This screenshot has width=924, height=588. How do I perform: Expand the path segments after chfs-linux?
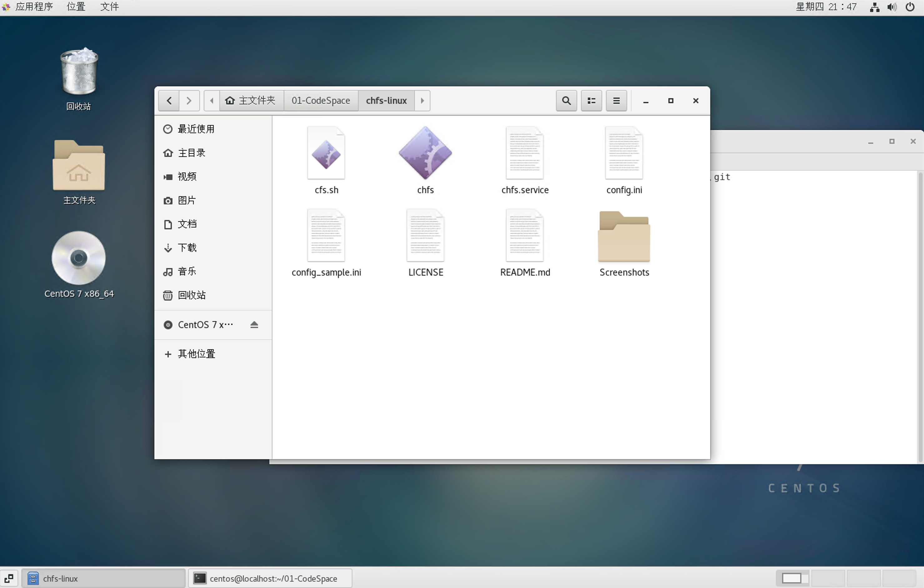click(422, 100)
